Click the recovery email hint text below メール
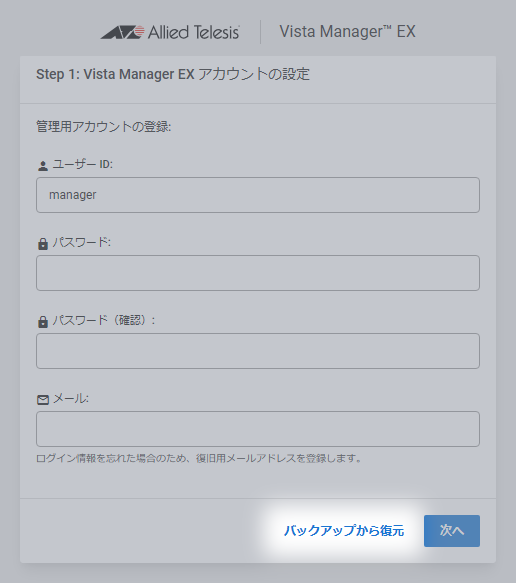 coord(199,458)
